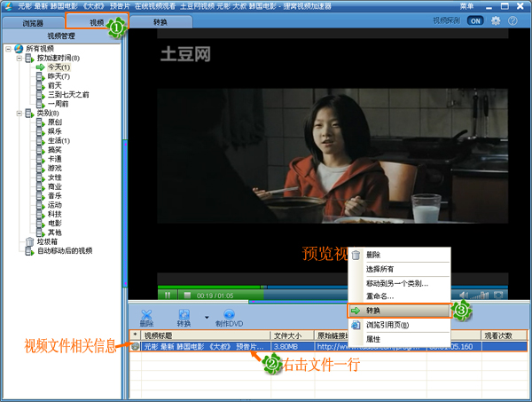Click the 娱乐 category icon
The image size is (532, 402).
pos(41,131)
